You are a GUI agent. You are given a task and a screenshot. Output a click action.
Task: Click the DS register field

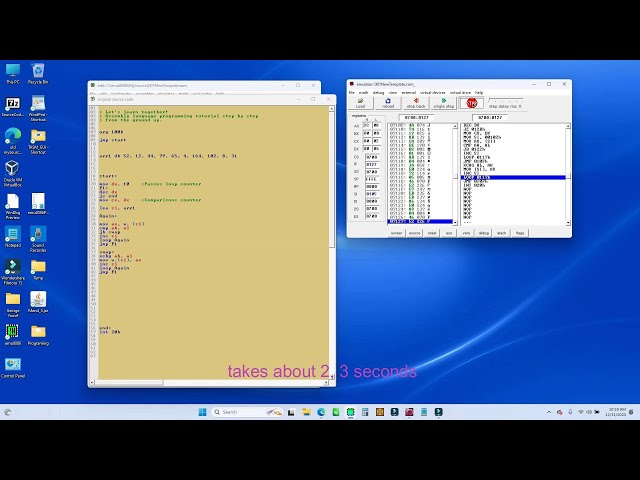point(371,209)
